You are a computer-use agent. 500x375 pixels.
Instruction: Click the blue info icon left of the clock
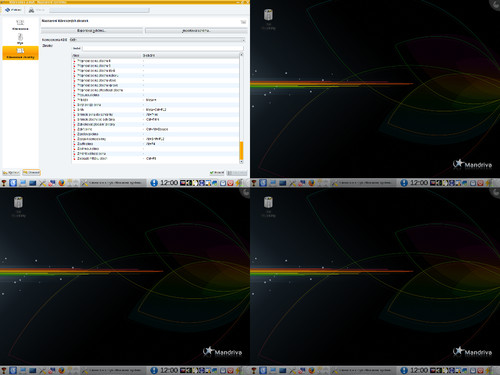click(x=154, y=183)
